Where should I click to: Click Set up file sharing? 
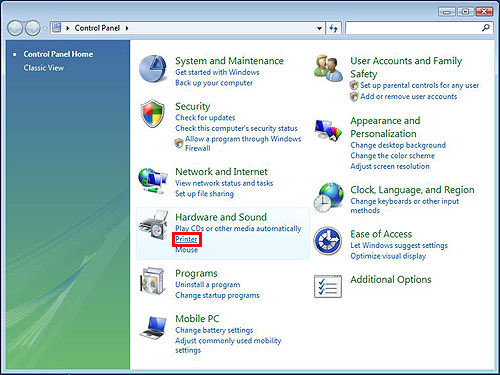tap(204, 194)
